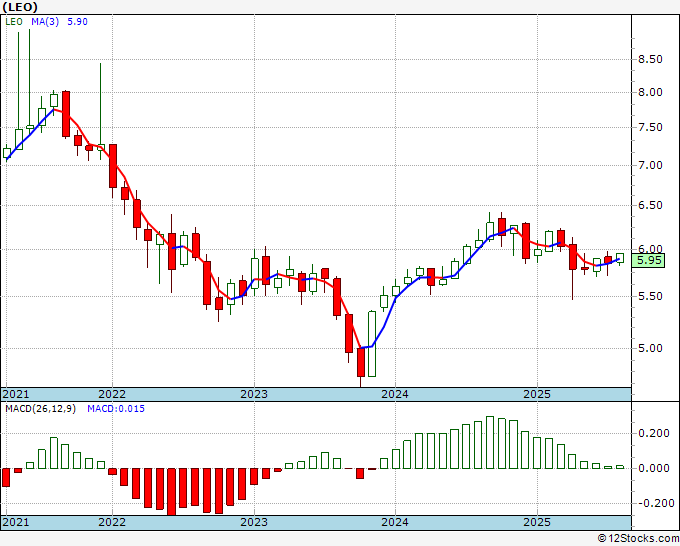Click the 2023 label on price chart axis
680x546 pixels.
click(x=254, y=394)
